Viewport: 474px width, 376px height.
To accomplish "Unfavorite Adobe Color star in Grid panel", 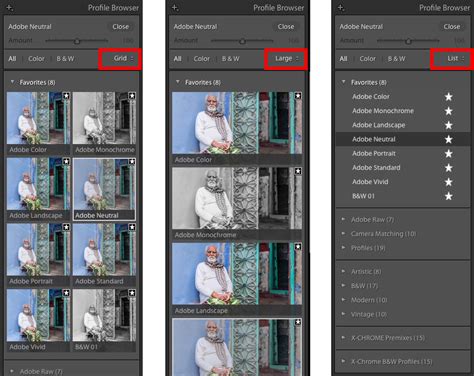I will coord(66,96).
